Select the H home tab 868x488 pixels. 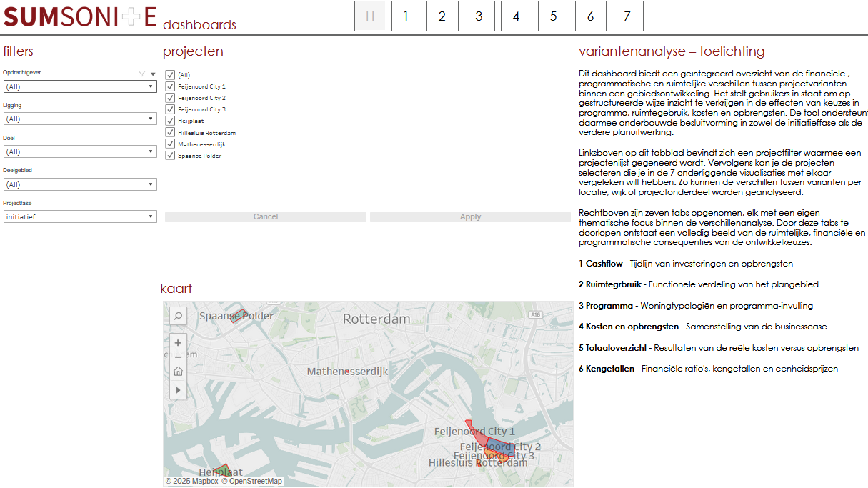click(370, 16)
